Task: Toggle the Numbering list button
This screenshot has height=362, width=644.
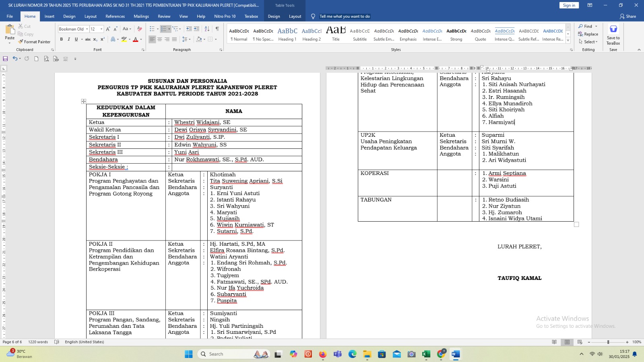Action: point(163,29)
